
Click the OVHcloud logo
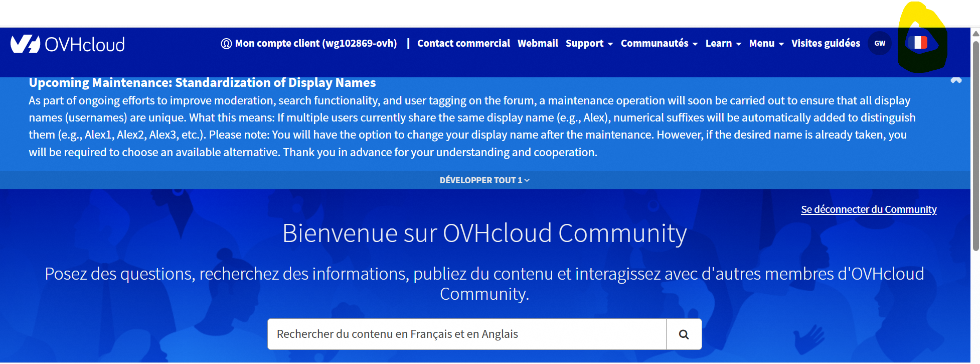tap(68, 44)
